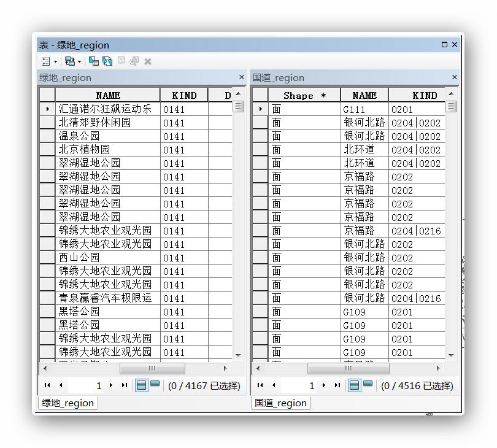Go to last record in 绿地_region table
This screenshot has height=448, width=497.
pyautogui.click(x=124, y=385)
